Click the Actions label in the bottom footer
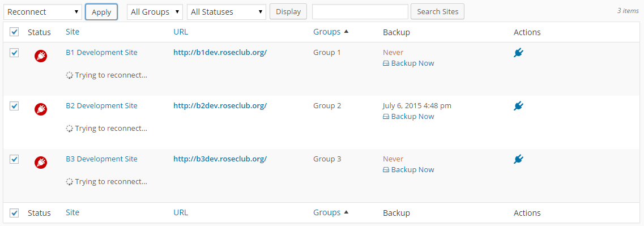Image resolution: width=644 pixels, height=226 pixels. pyautogui.click(x=527, y=213)
